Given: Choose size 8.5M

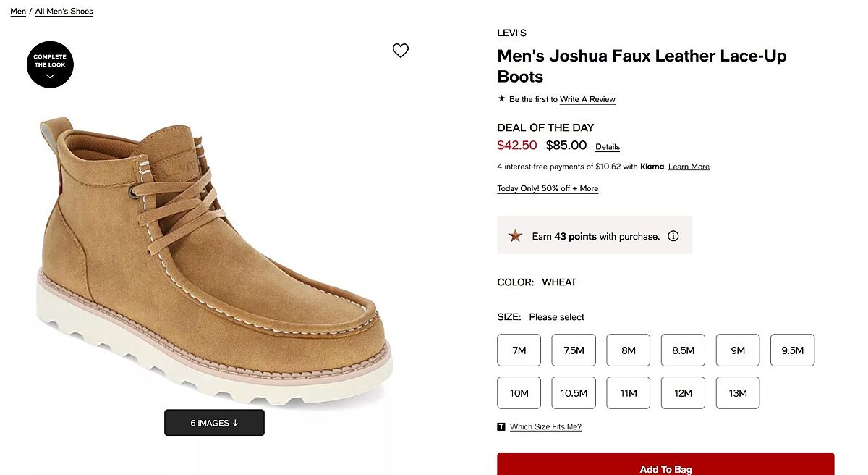Looking at the screenshot, I should 683,350.
